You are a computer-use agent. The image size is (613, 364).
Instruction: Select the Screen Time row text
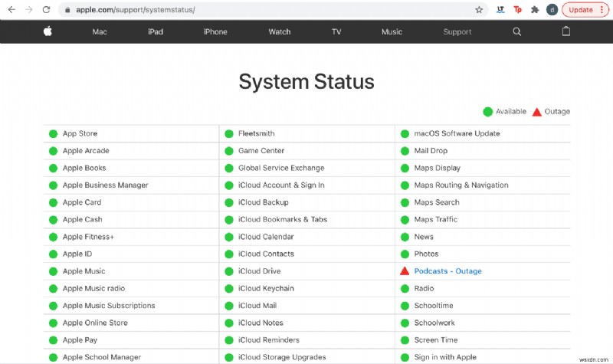(x=436, y=339)
